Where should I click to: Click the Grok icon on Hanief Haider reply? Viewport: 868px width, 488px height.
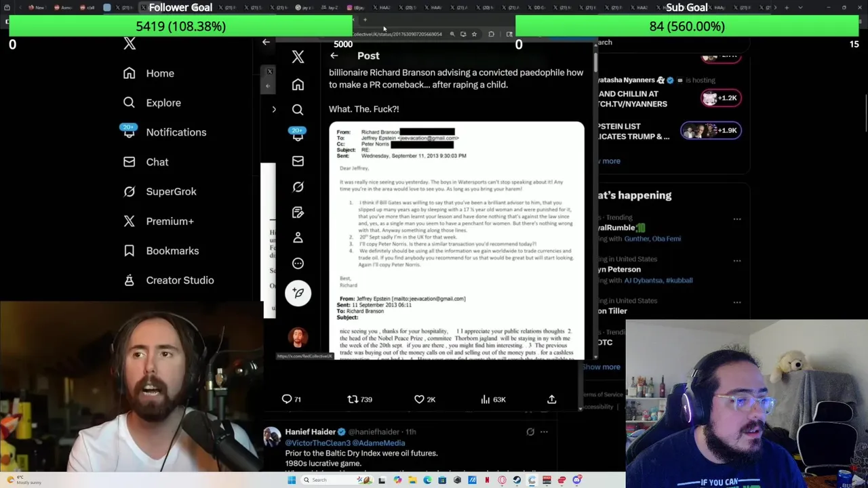tap(530, 432)
